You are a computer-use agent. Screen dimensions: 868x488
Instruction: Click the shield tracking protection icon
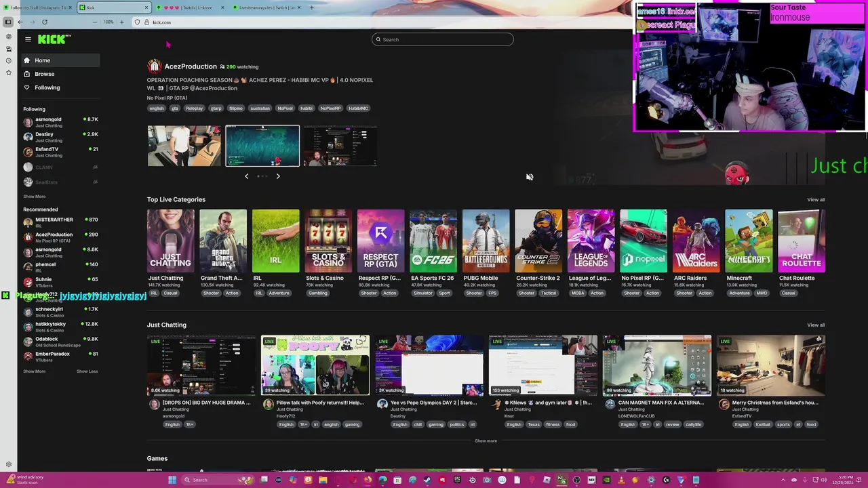(137, 22)
